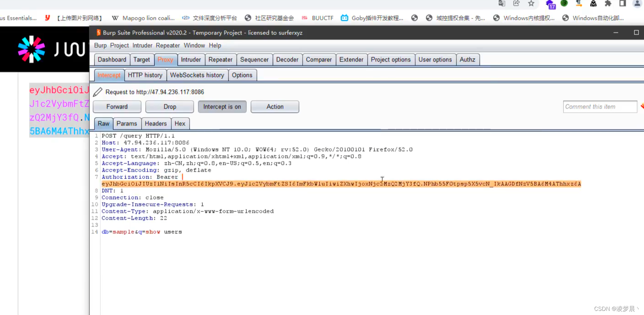Toggle the 'Intercept is on' button
The width and height of the screenshot is (644, 315).
(x=222, y=106)
